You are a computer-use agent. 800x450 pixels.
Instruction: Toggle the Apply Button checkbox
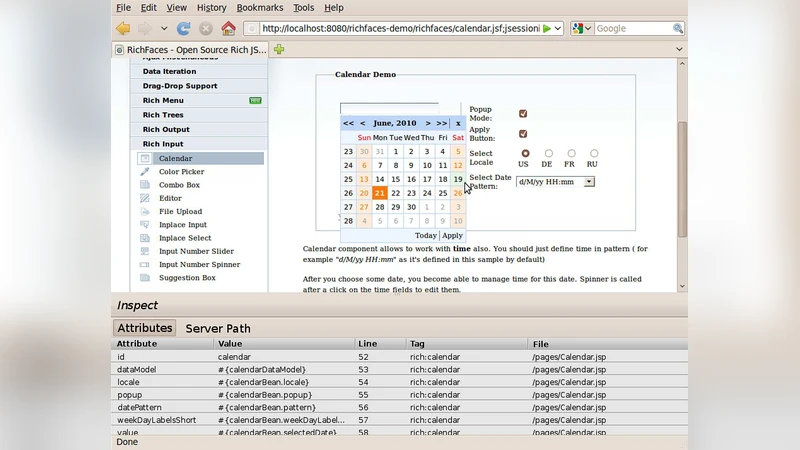[523, 134]
